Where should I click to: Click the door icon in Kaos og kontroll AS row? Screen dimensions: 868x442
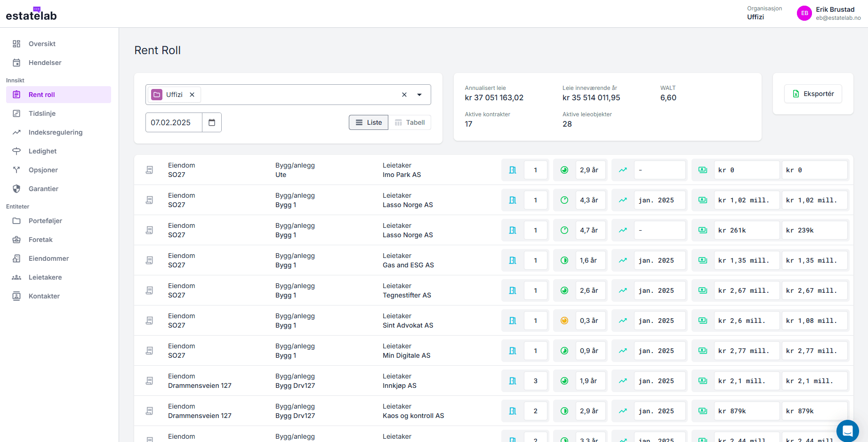click(513, 411)
